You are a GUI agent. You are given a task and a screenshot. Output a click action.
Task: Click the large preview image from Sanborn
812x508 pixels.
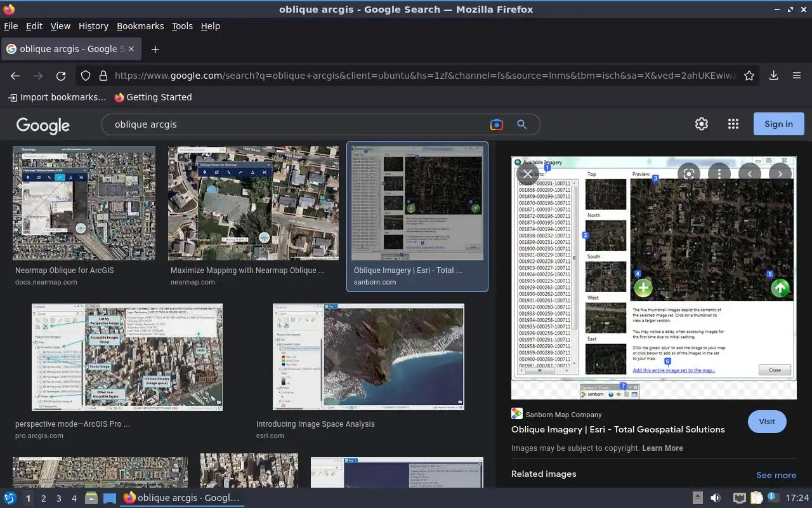653,278
